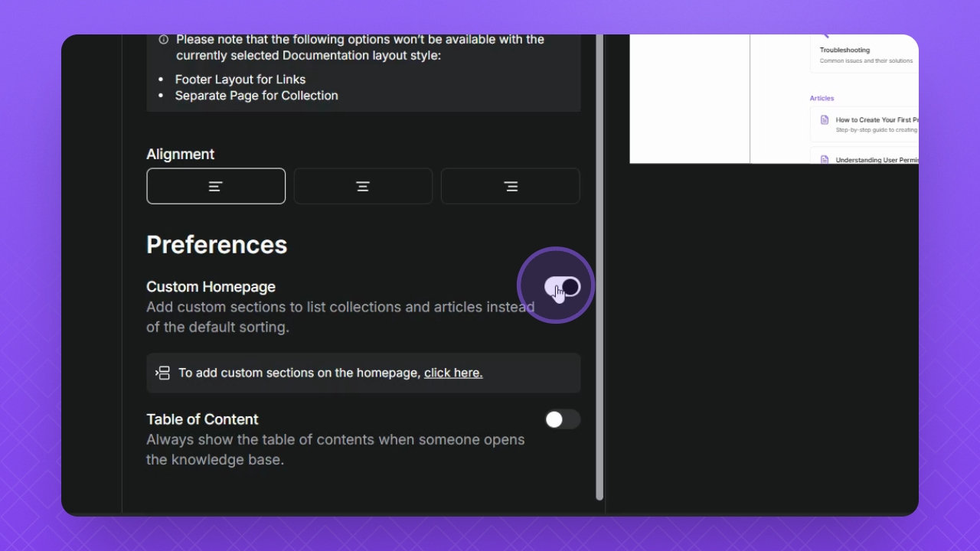
Task: Click the "Preferences" heading
Action: (217, 245)
